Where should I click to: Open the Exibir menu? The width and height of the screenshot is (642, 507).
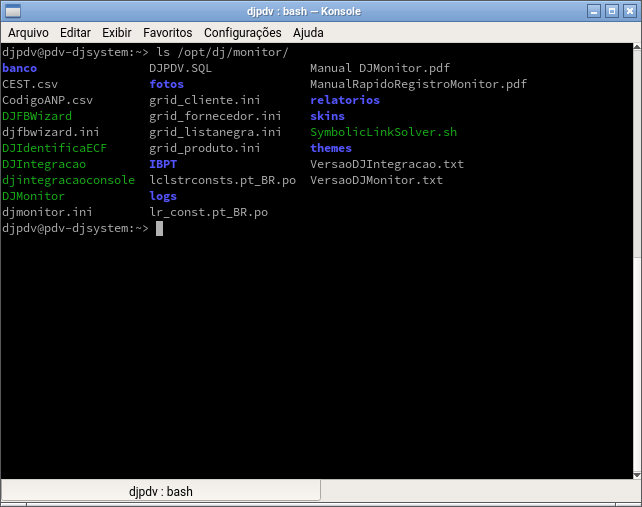pos(117,33)
